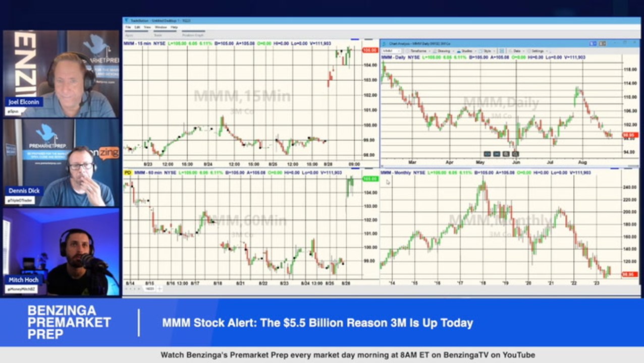Viewport: 644px width, 363px height.
Task: Click the Dennis Dick name label
Action: [x=25, y=191]
